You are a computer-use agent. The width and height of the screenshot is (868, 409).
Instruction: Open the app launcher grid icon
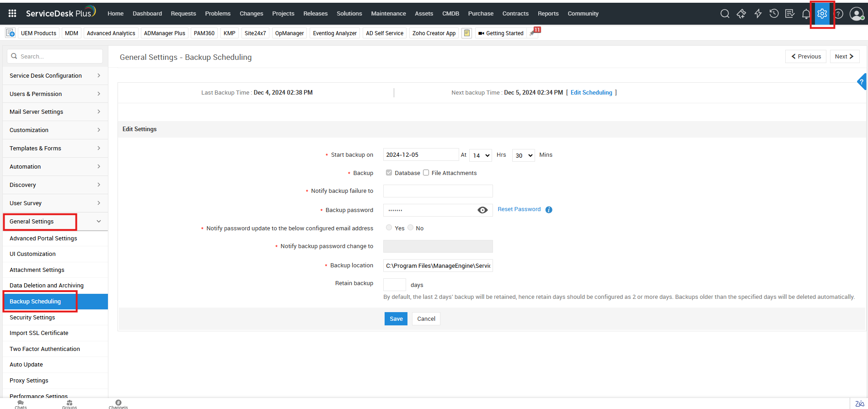point(12,14)
